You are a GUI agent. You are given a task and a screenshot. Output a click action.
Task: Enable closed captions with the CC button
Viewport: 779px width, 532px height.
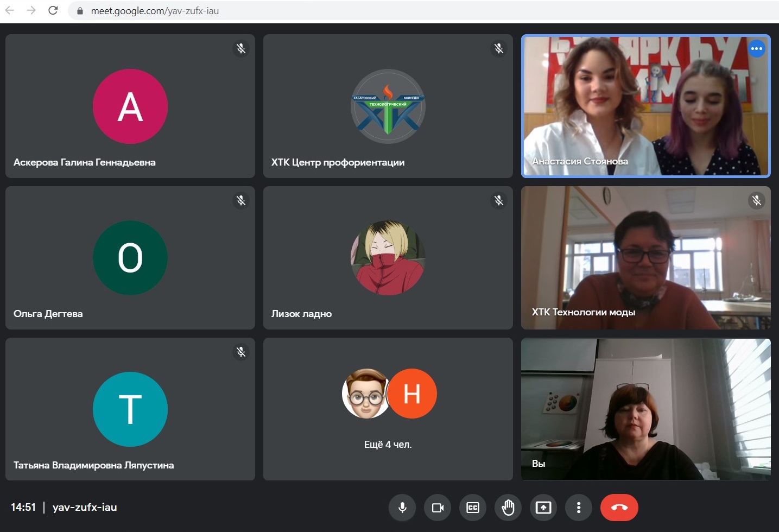point(473,508)
